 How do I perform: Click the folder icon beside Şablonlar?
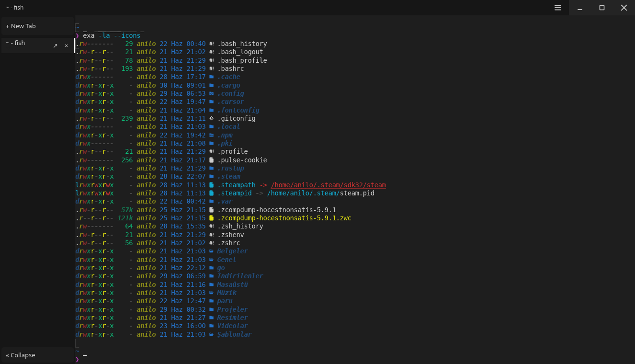pyautogui.click(x=211, y=334)
